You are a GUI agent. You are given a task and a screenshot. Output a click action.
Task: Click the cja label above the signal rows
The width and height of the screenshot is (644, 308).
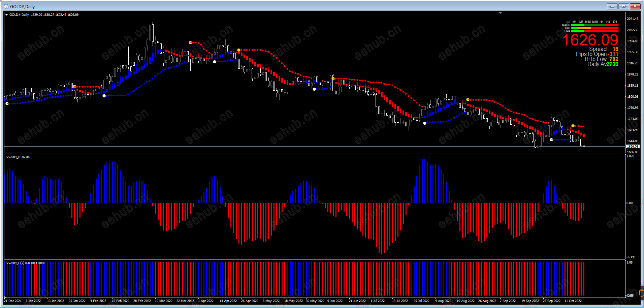coord(568,22)
